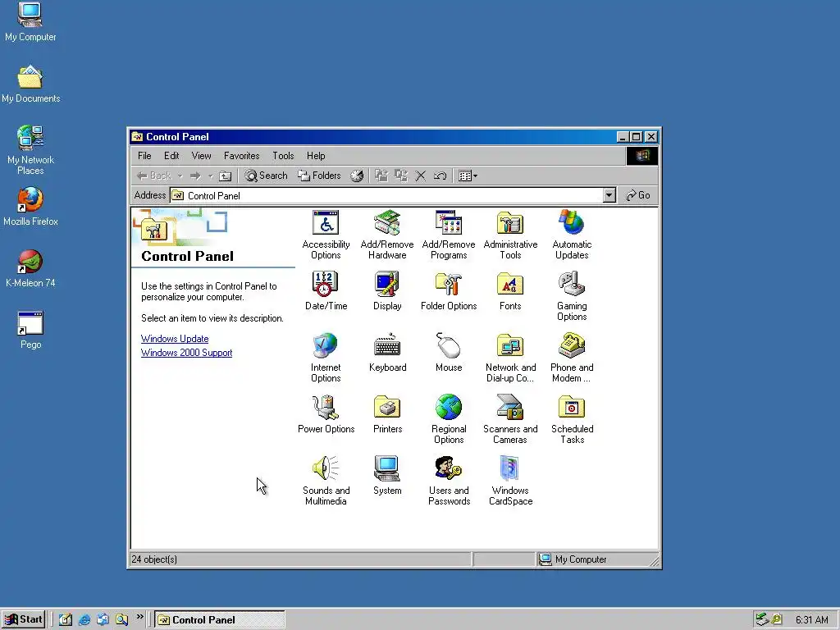Click the Folder Options icon
The height and width of the screenshot is (630, 840).
449,290
